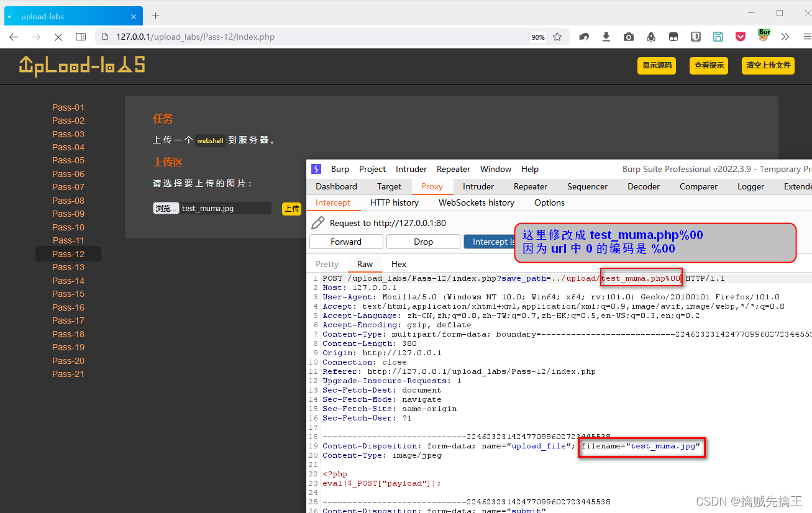The width and height of the screenshot is (812, 513).
Task: Click the rocket extension icon
Action: pos(651,37)
